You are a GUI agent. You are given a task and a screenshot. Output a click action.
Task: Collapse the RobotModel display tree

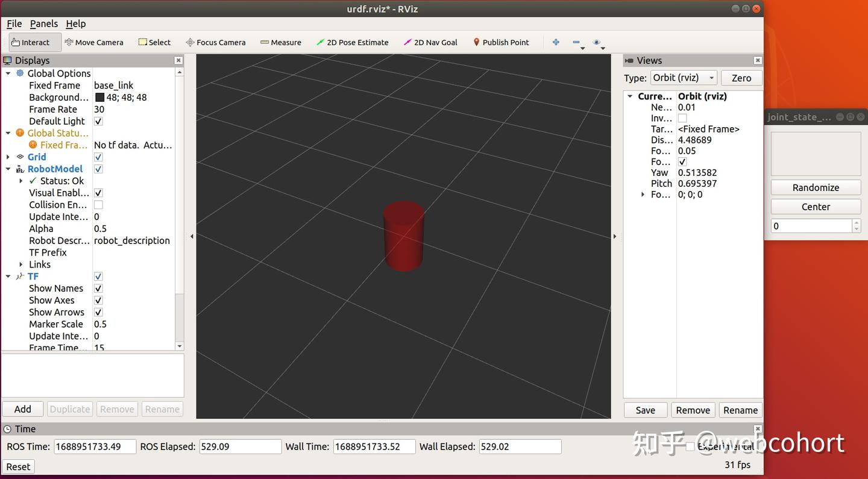point(8,169)
